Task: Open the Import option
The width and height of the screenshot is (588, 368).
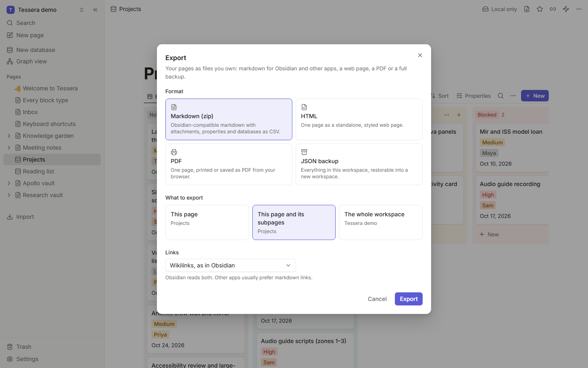Action: (52, 217)
